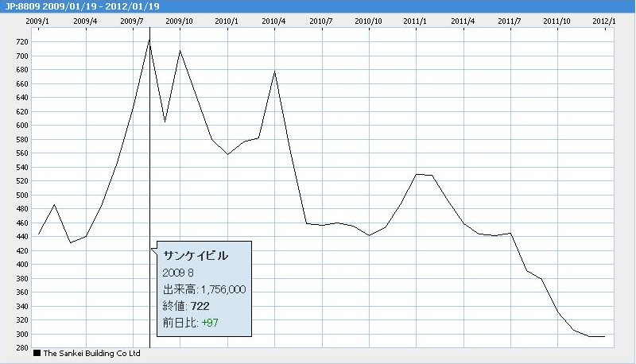Click the 2011/4 x-axis label
636x364 pixels.
(463, 21)
